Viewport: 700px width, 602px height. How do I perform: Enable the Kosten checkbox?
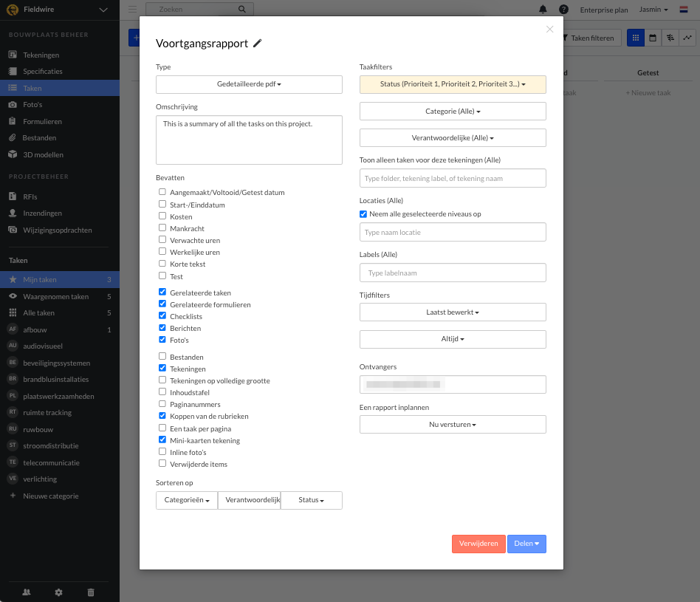(x=162, y=216)
